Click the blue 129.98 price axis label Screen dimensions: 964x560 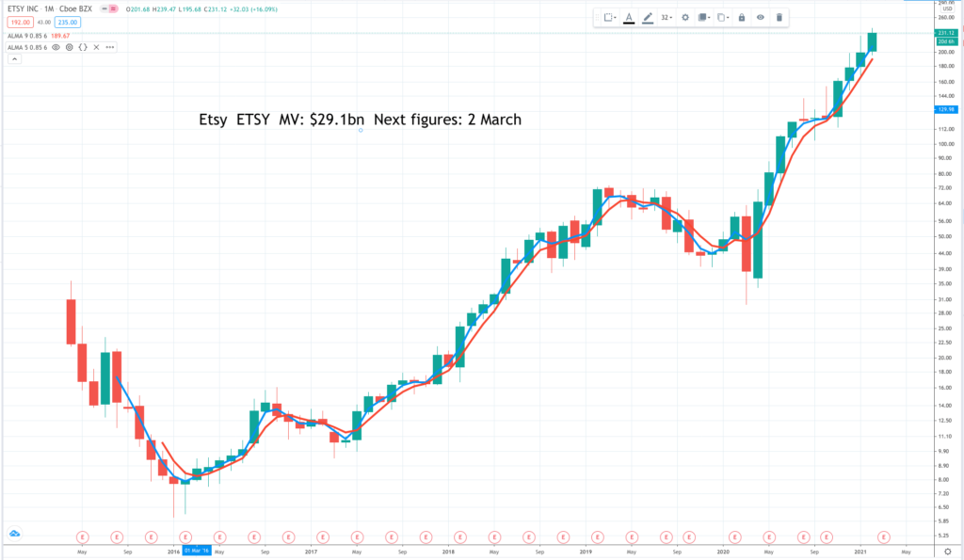point(945,109)
